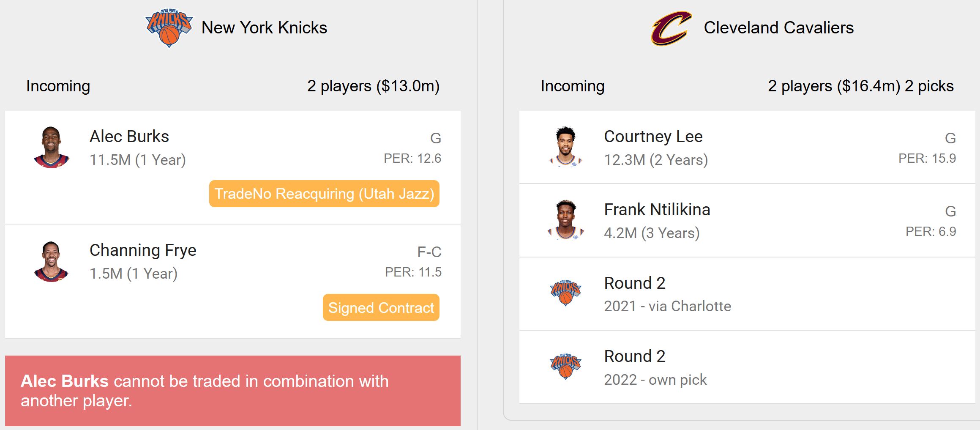Click the Cleveland Cavaliers logo in header
This screenshot has height=430, width=980.
pyautogui.click(x=672, y=28)
